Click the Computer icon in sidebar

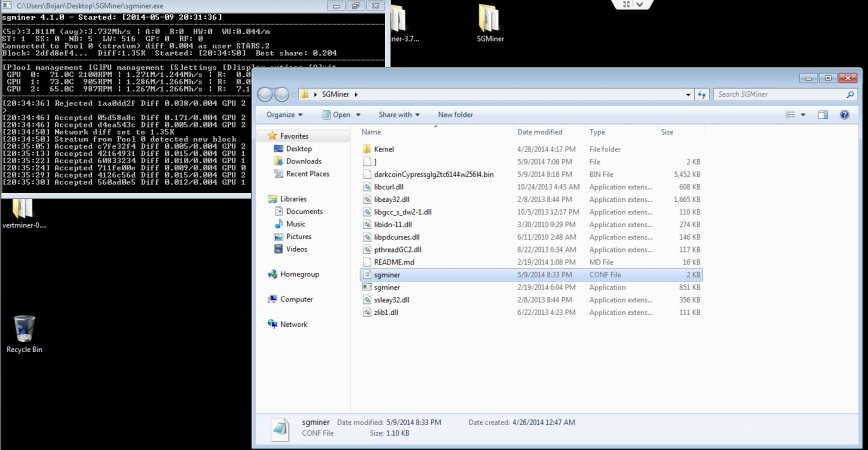click(272, 299)
